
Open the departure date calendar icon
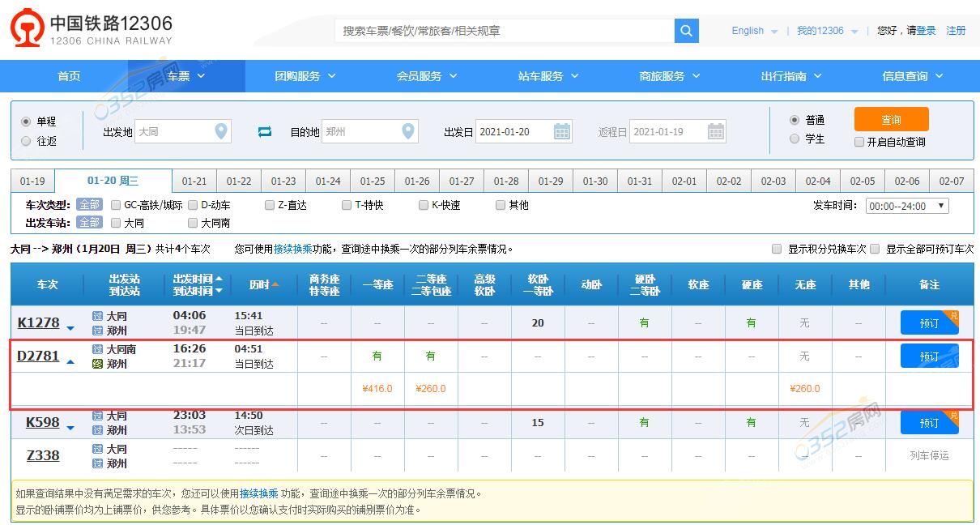pyautogui.click(x=562, y=131)
